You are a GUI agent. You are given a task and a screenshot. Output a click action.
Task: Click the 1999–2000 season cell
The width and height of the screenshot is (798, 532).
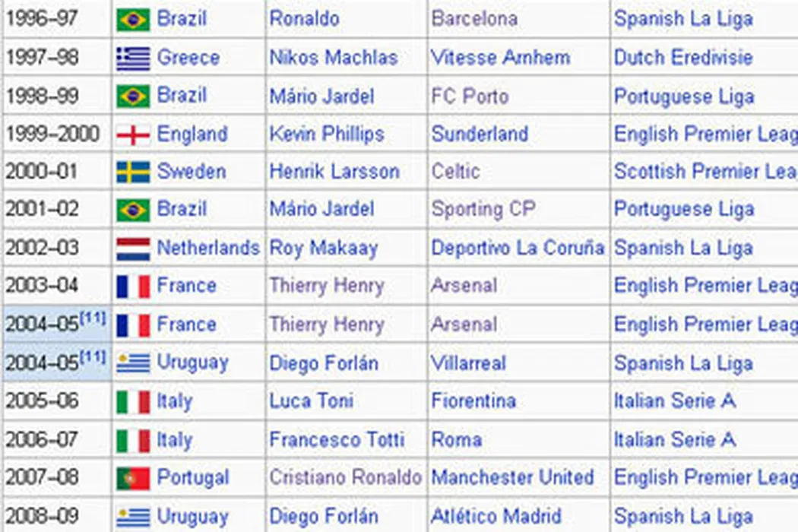click(x=52, y=135)
